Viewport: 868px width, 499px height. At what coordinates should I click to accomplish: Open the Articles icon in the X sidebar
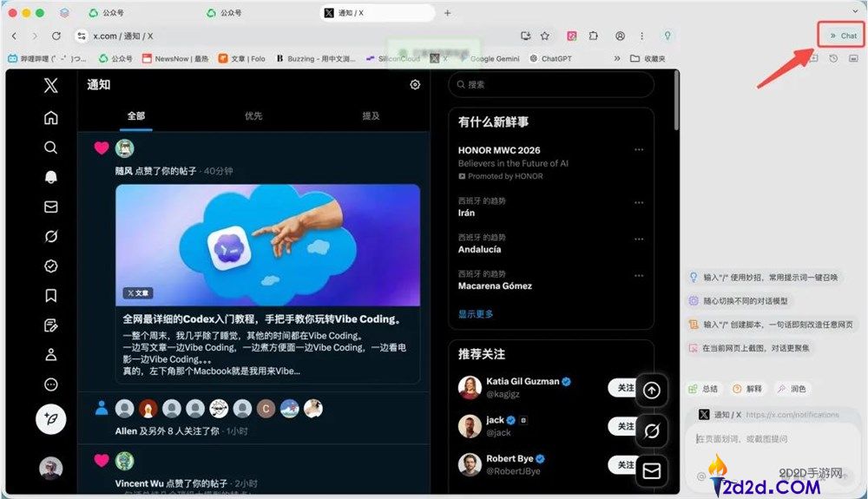tap(51, 325)
